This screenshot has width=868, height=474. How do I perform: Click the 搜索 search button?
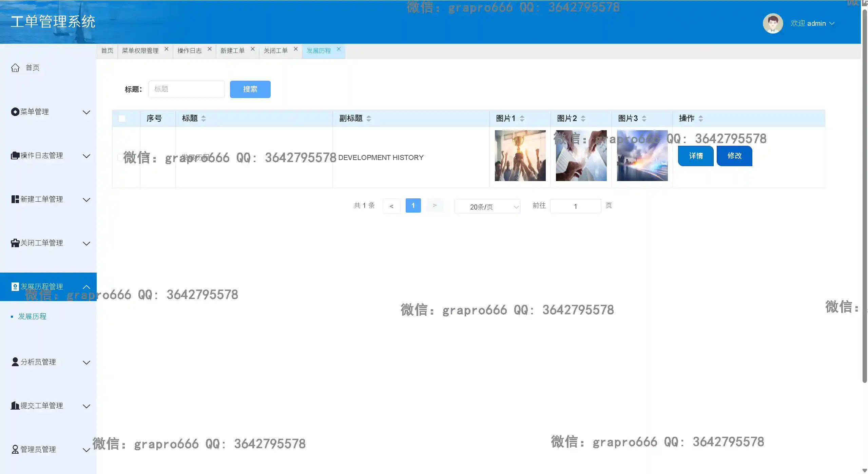point(250,89)
